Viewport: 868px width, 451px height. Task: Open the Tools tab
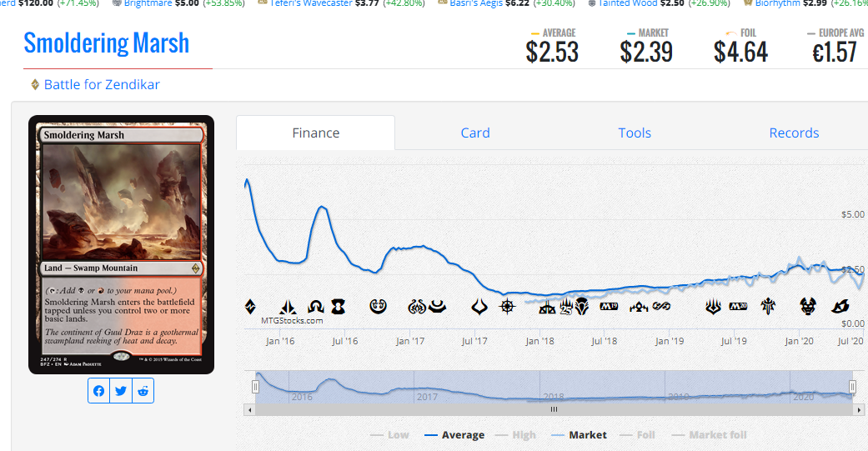[x=635, y=133]
